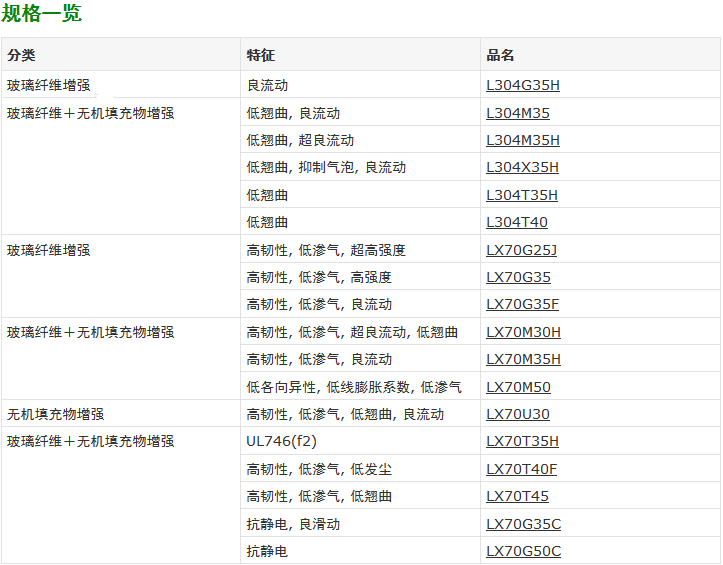Click the LX70M35H link

(523, 359)
